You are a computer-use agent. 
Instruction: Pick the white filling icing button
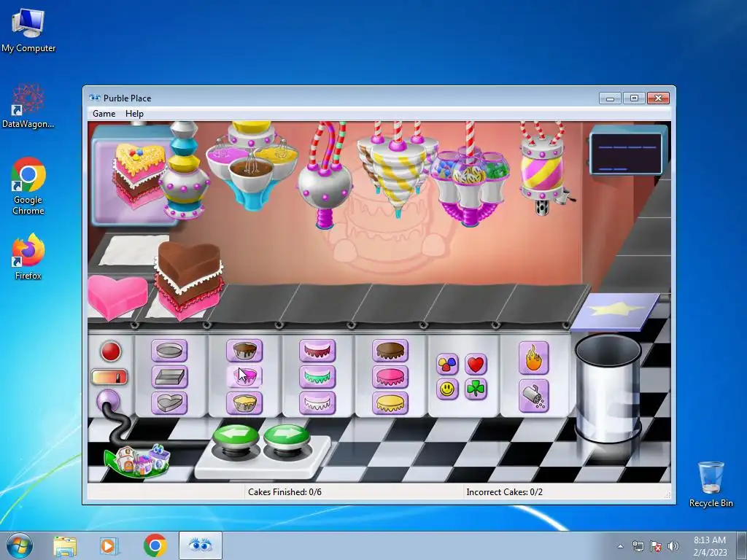tap(317, 402)
